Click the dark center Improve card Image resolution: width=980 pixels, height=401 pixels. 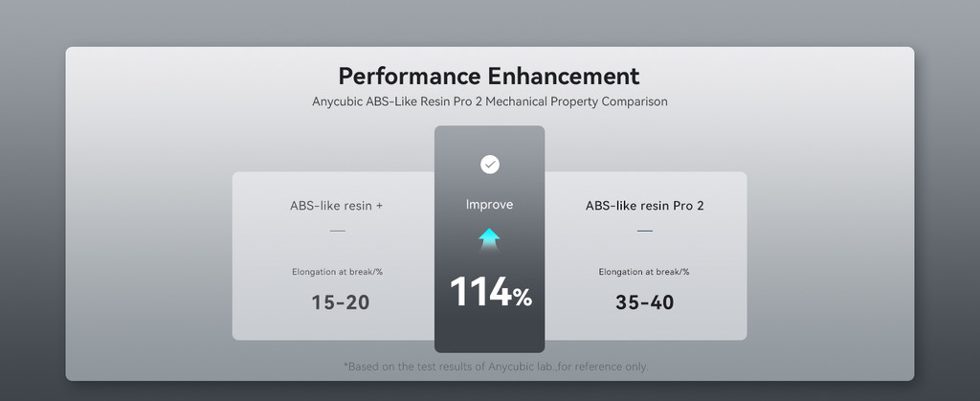(x=489, y=239)
